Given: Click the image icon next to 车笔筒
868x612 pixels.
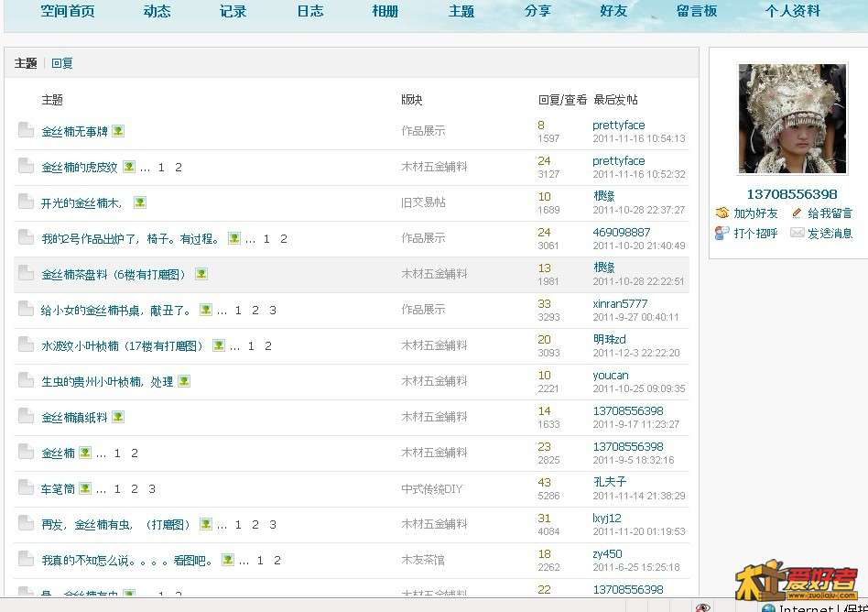Looking at the screenshot, I should coord(85,488).
